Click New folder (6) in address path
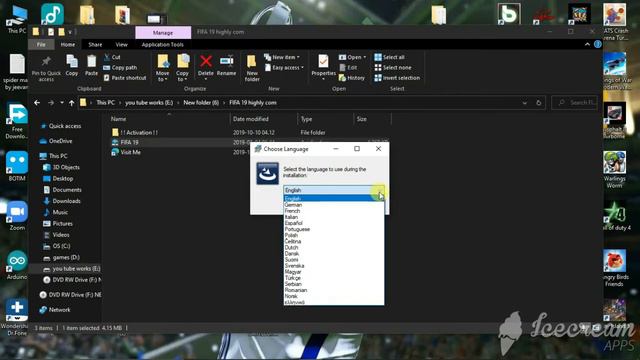Screen dimensions: 640x360 pos(201,103)
